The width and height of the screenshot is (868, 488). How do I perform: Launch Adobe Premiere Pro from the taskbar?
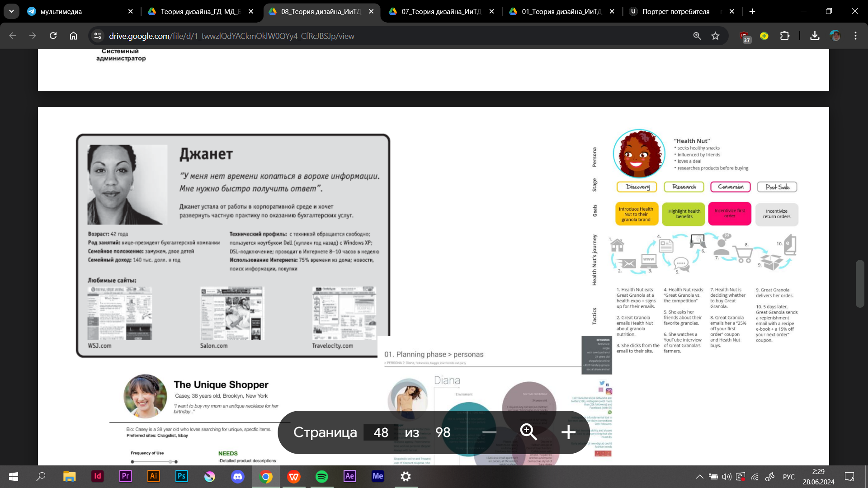pos(125,476)
